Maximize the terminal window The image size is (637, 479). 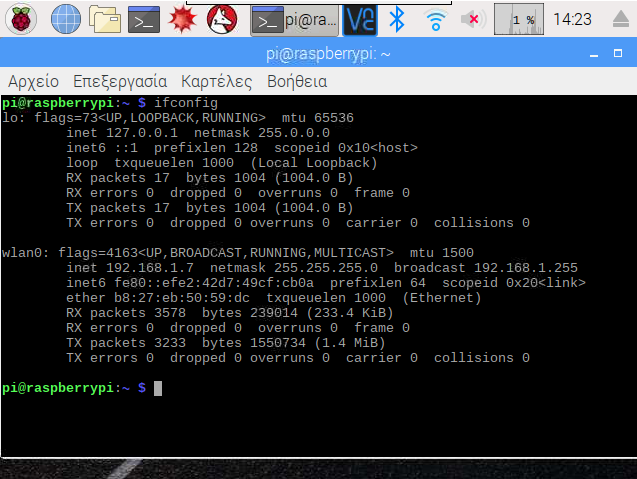coord(618,53)
